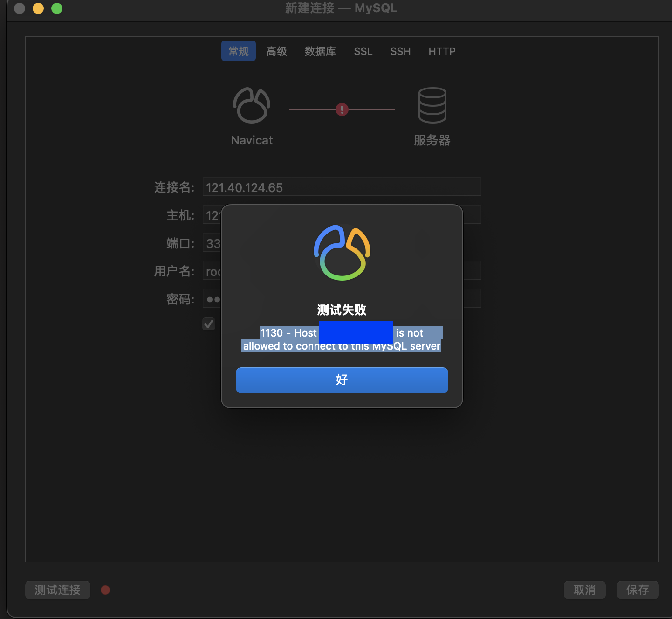The width and height of the screenshot is (672, 619).
Task: Click the colorful Navicat logo in the dialog
Action: click(342, 253)
